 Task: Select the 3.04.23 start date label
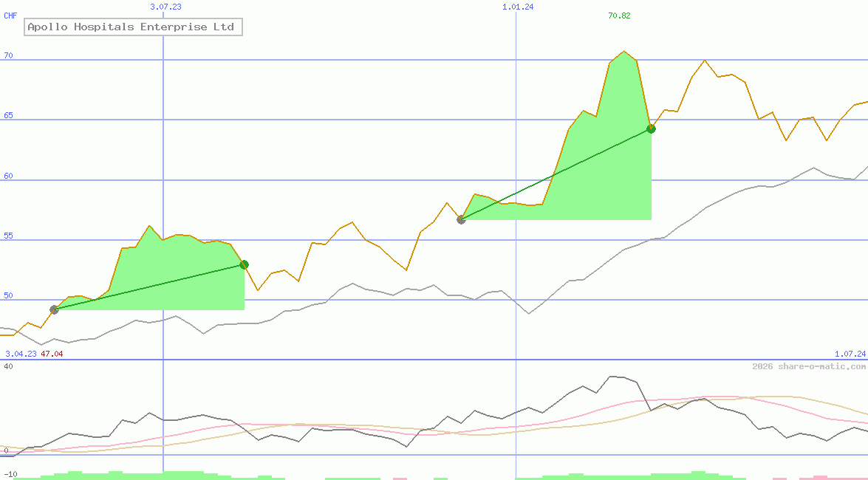[x=20, y=354]
